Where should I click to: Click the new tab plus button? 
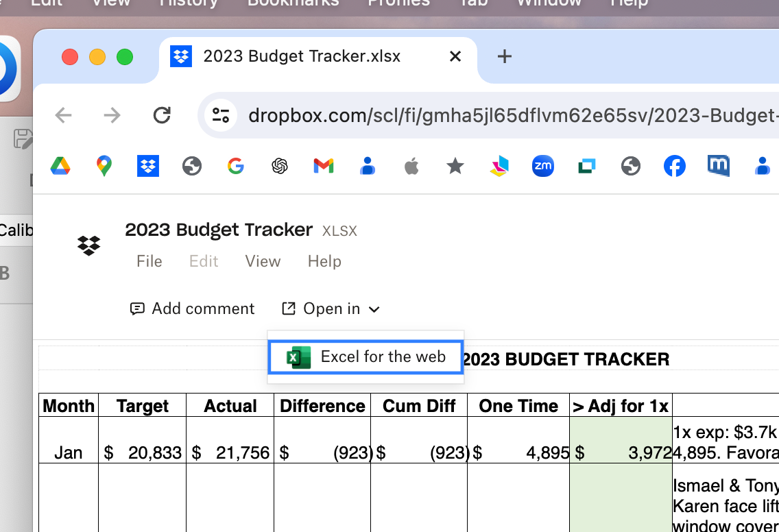tap(504, 56)
